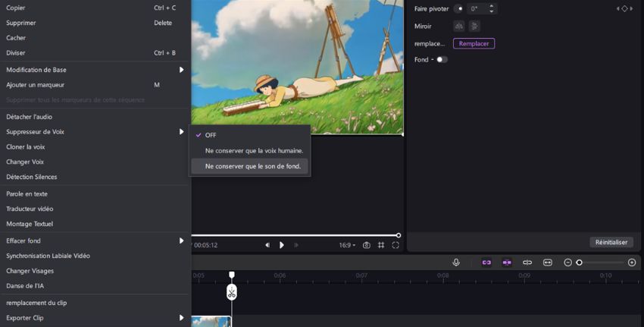644x327 pixels.
Task: Click the horizontal mirror flip icon
Action: [458, 26]
